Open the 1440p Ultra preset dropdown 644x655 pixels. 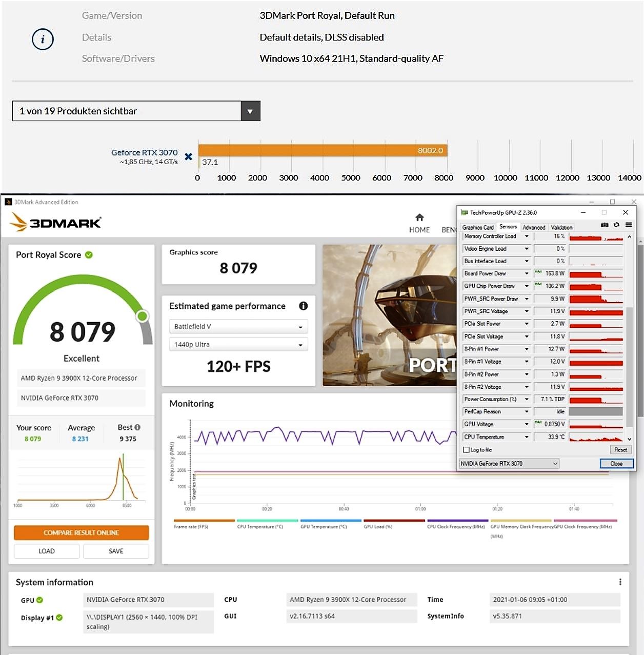(x=238, y=344)
